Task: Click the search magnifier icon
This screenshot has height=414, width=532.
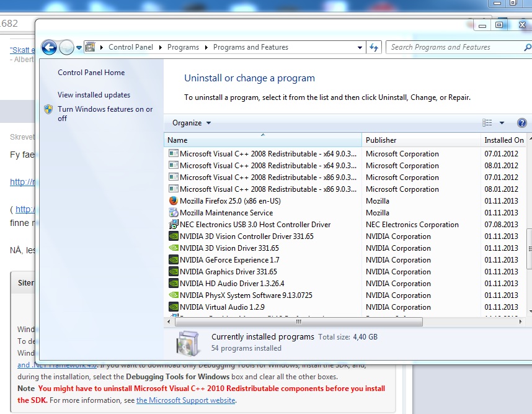Action: [x=528, y=47]
